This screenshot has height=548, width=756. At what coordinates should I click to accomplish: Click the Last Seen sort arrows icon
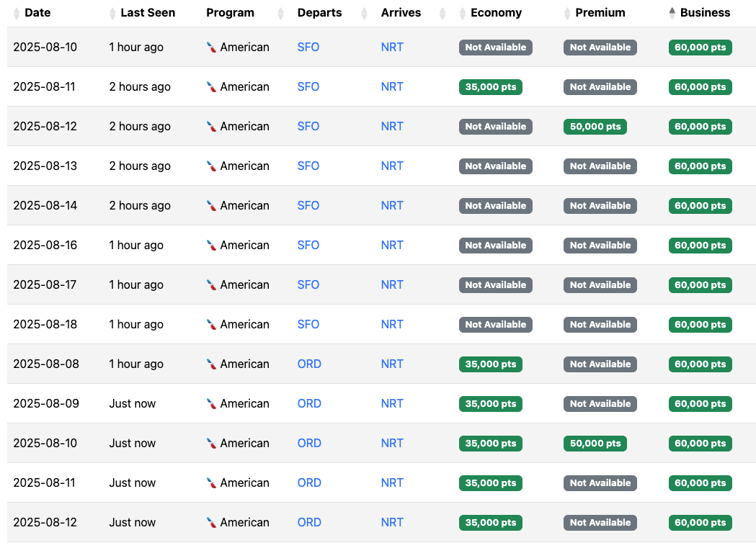point(112,14)
